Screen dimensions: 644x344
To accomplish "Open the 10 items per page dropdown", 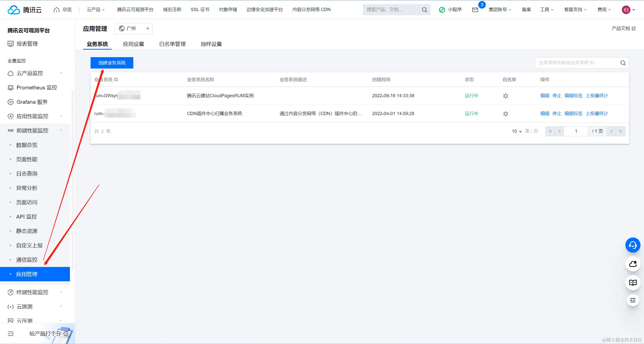I will 516,131.
